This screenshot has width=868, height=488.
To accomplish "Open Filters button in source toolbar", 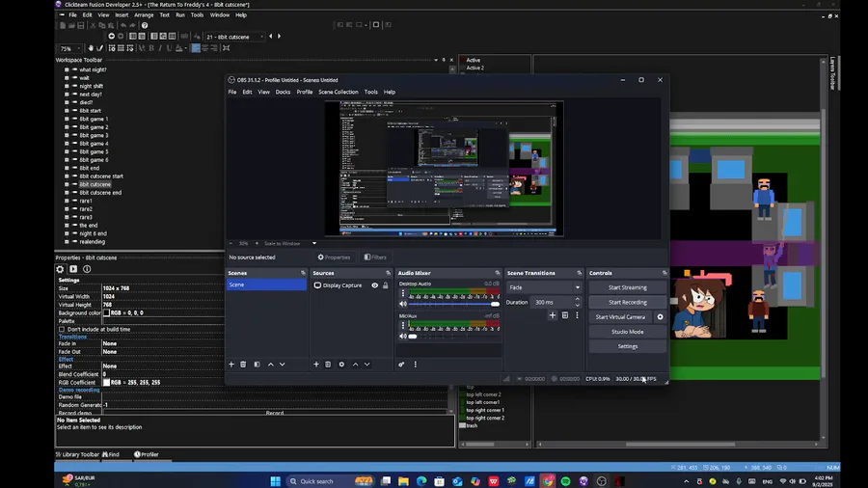I will [375, 258].
